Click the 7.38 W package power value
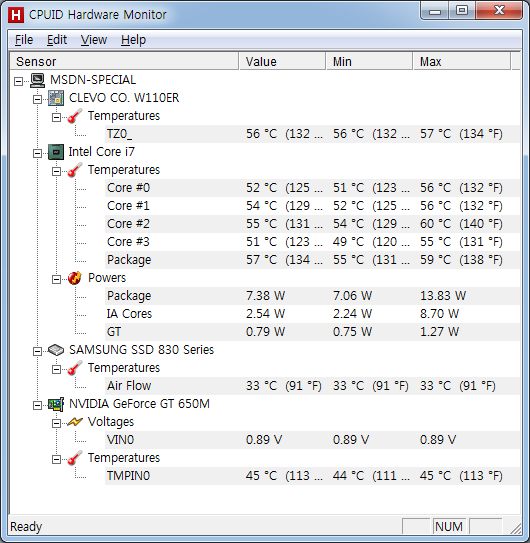This screenshot has height=543, width=530. 265,296
